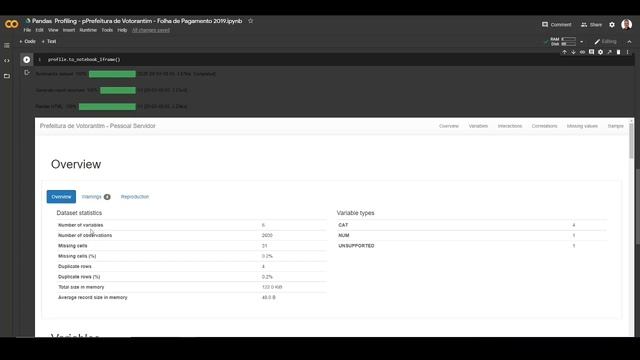
Task: Jump to Overview in report navbar
Action: [449, 126]
